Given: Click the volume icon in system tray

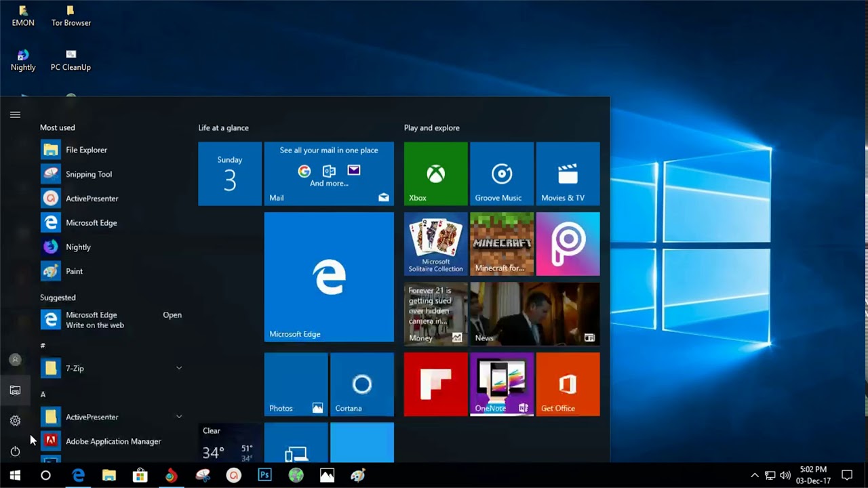Looking at the screenshot, I should pyautogui.click(x=785, y=476).
